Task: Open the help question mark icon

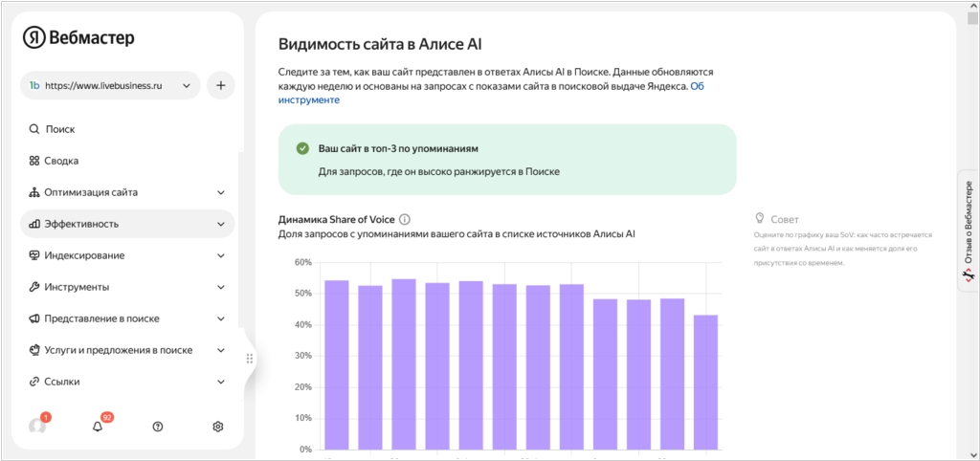Action: pos(158,426)
